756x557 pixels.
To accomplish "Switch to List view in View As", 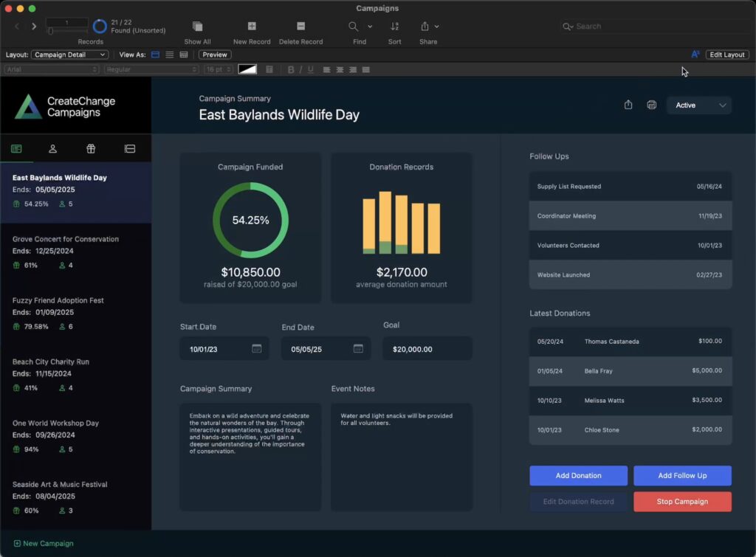I will [169, 55].
